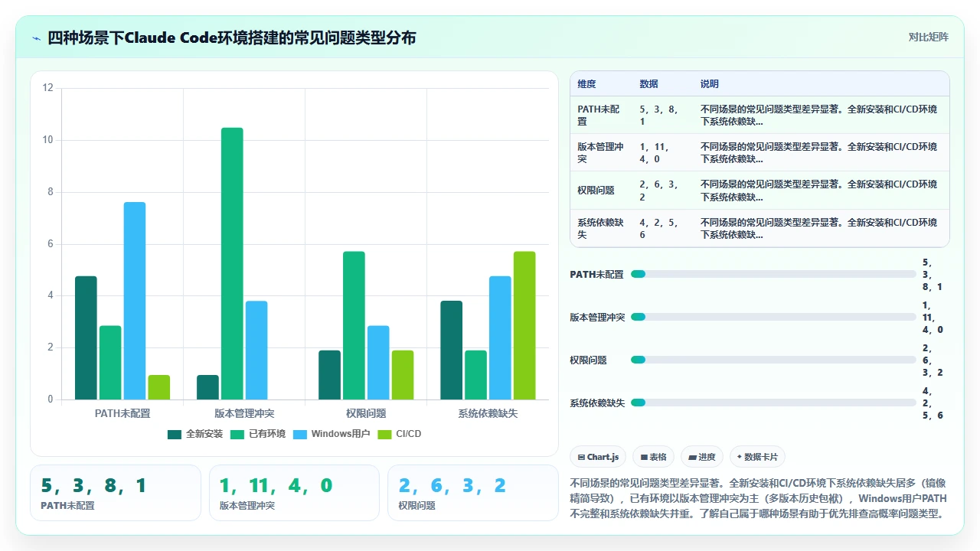The image size is (980, 551).
Task: Open the 版本管理冲突 stat card
Action: pos(294,493)
